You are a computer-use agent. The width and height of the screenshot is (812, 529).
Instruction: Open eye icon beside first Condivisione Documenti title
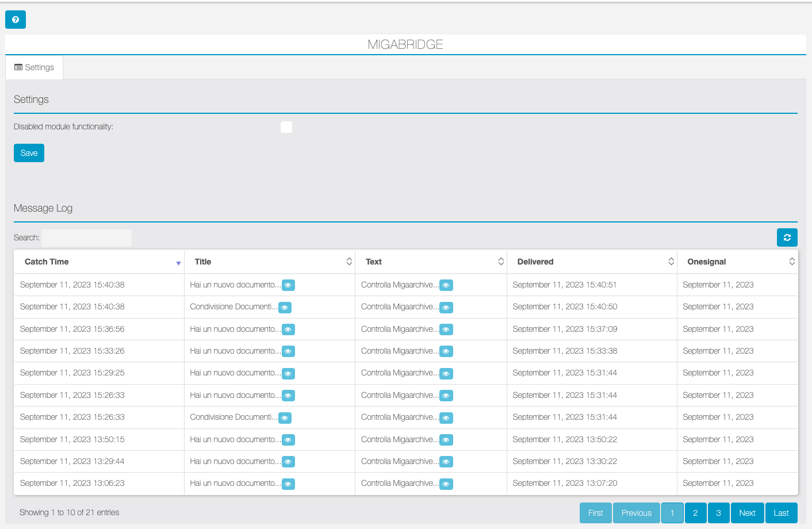coord(285,308)
